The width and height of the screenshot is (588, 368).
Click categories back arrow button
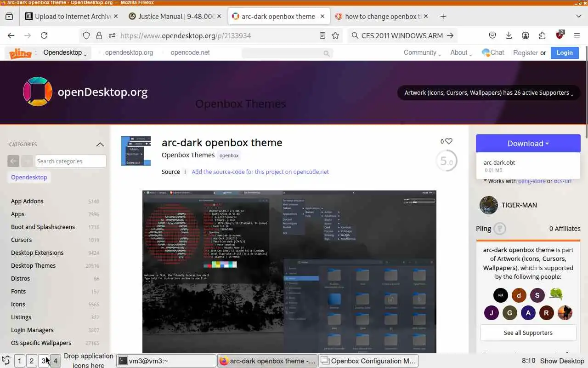(x=13, y=161)
